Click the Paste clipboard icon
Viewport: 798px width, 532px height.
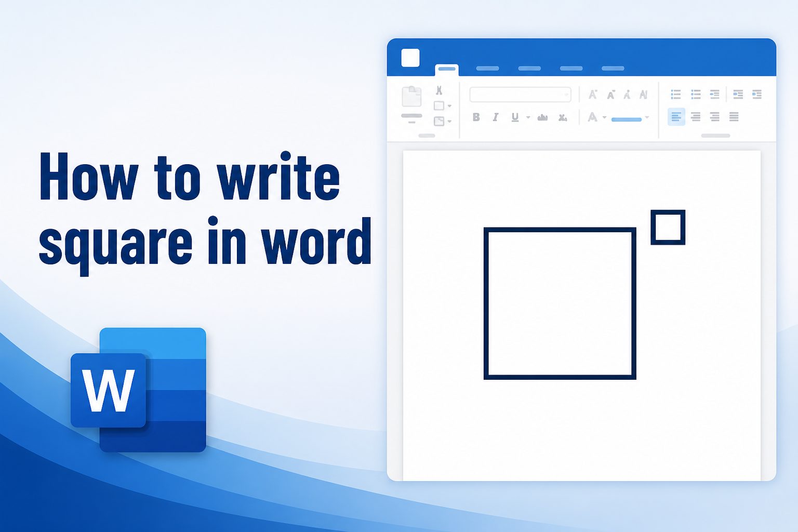(x=411, y=97)
